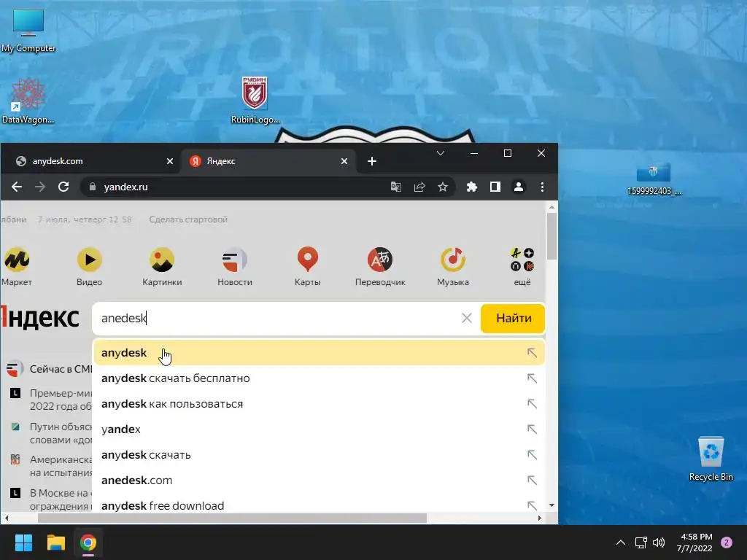
Task: Click the Сделать стартовой link
Action: point(188,219)
